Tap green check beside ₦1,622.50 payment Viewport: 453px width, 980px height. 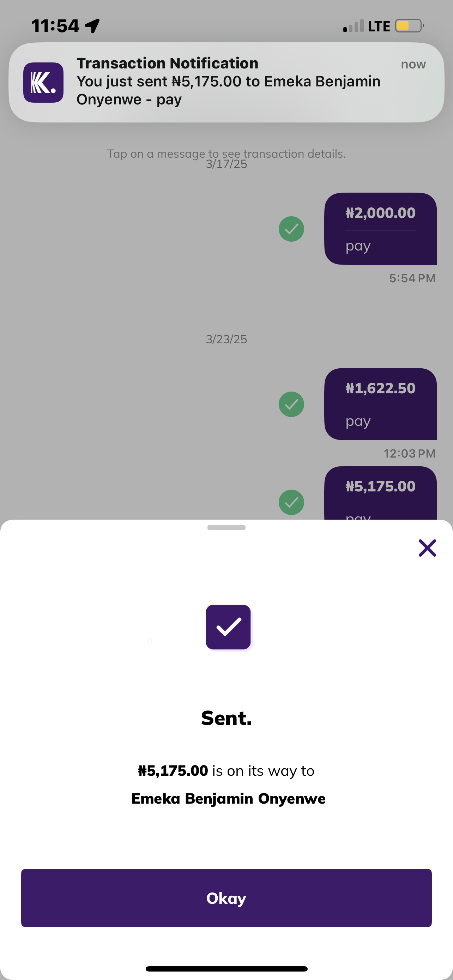291,404
